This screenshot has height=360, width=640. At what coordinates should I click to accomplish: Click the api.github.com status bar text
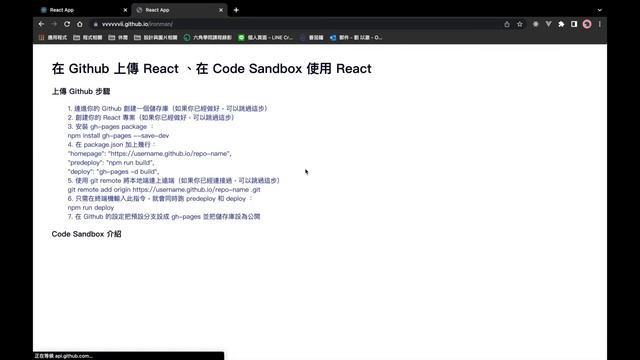(63, 356)
